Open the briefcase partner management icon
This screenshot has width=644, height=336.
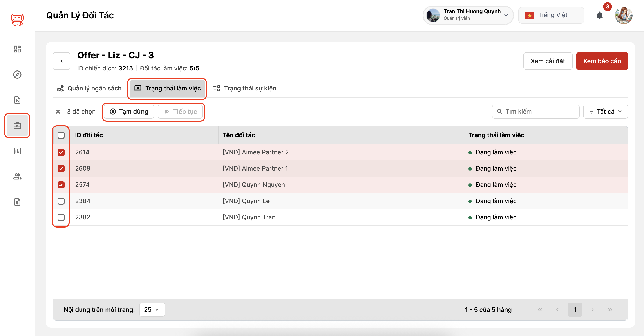coord(17,125)
